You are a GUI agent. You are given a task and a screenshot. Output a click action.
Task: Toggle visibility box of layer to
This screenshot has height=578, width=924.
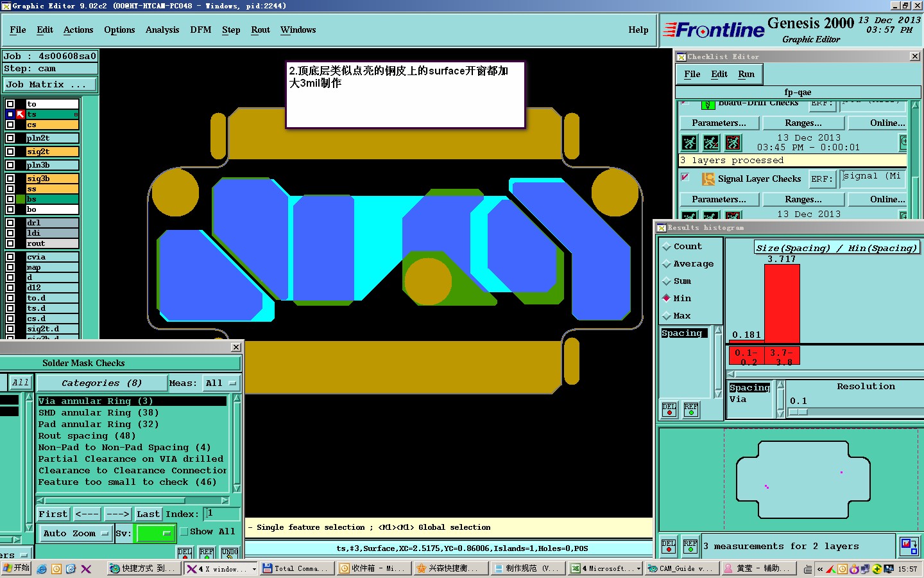click(x=10, y=104)
